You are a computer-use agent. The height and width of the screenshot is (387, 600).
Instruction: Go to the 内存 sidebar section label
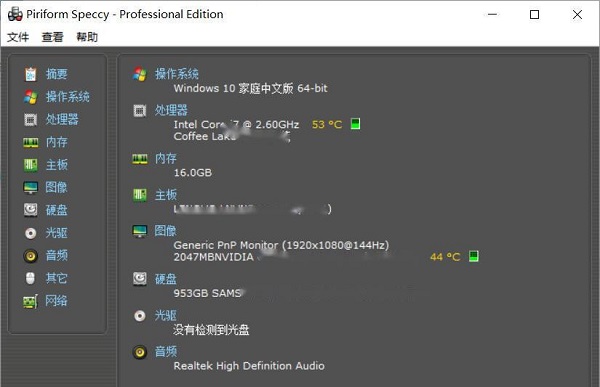pyautogui.click(x=57, y=142)
